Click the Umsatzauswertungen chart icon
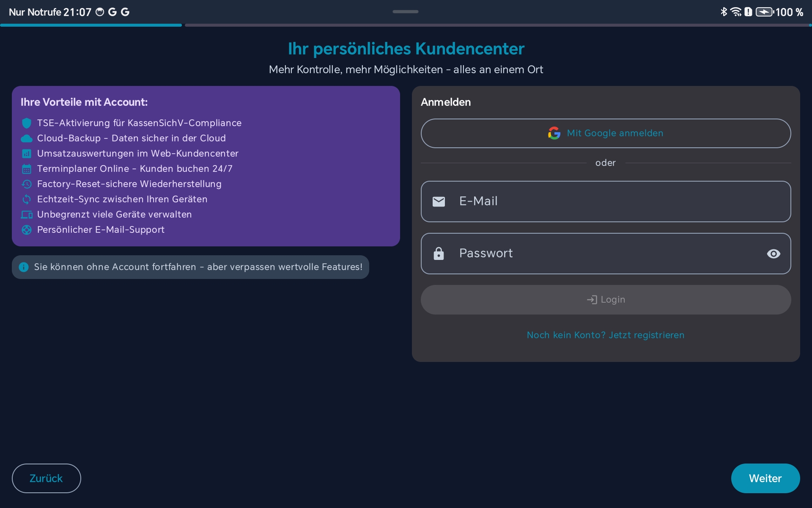 pyautogui.click(x=26, y=153)
